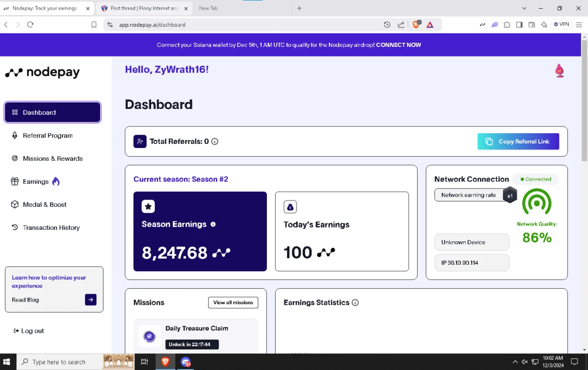Show hidden system tray icons
Viewport: 588px width, 370px height.
click(x=515, y=362)
